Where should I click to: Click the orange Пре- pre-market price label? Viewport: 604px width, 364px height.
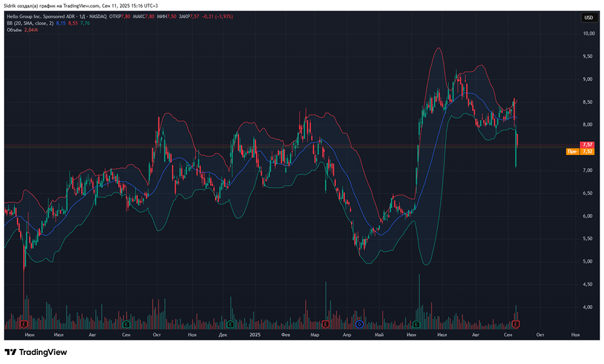(x=574, y=152)
